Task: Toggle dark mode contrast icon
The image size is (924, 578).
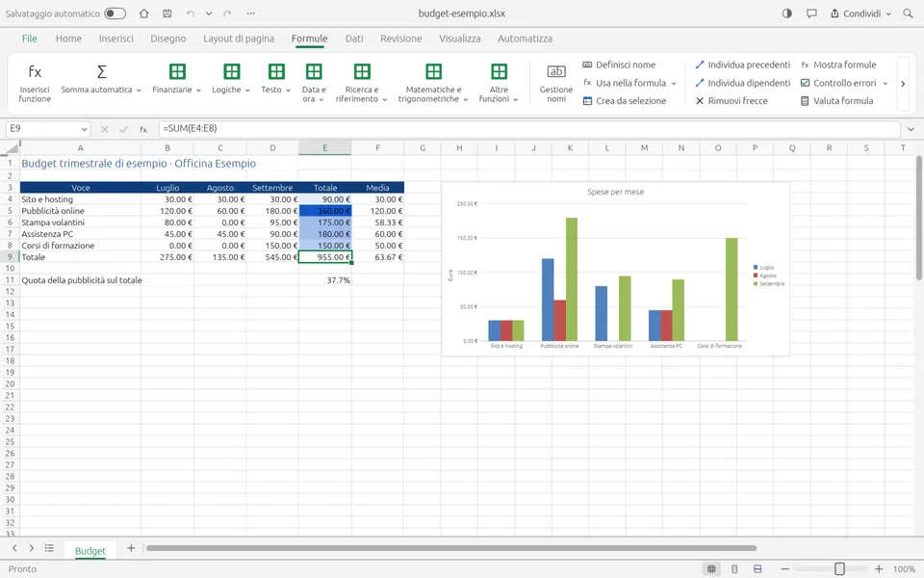Action: (787, 13)
